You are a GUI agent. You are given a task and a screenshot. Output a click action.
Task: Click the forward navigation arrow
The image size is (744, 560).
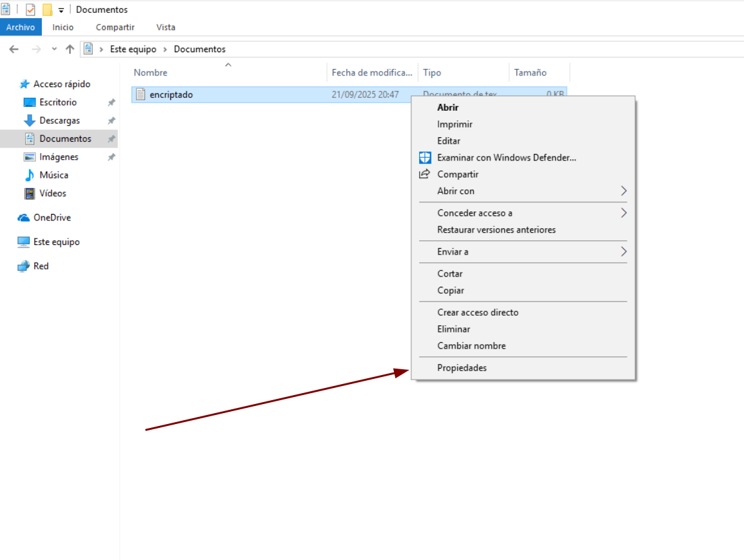tap(36, 49)
